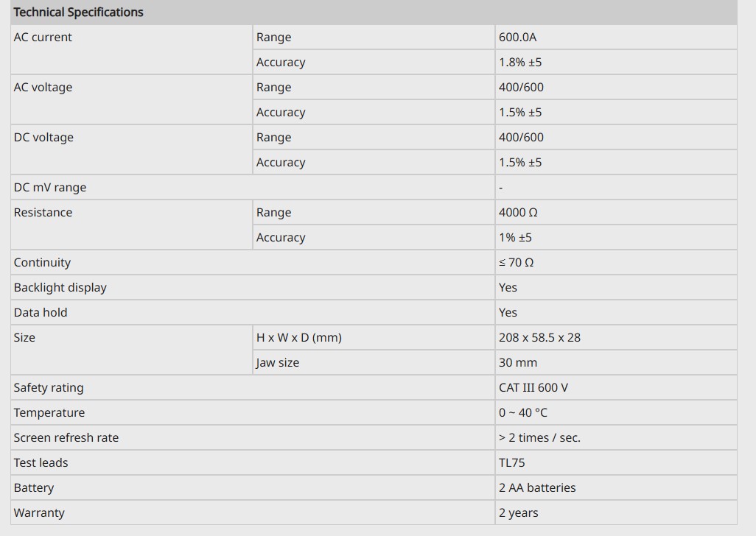Screen dimensions: 756x536
Task: Click the Technical Specifications header
Action: pyautogui.click(x=78, y=13)
